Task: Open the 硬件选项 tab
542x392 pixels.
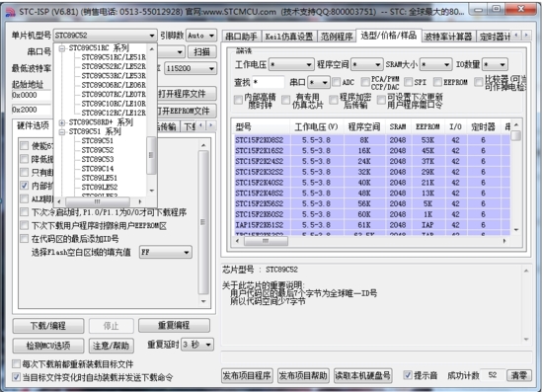Action: (x=33, y=125)
